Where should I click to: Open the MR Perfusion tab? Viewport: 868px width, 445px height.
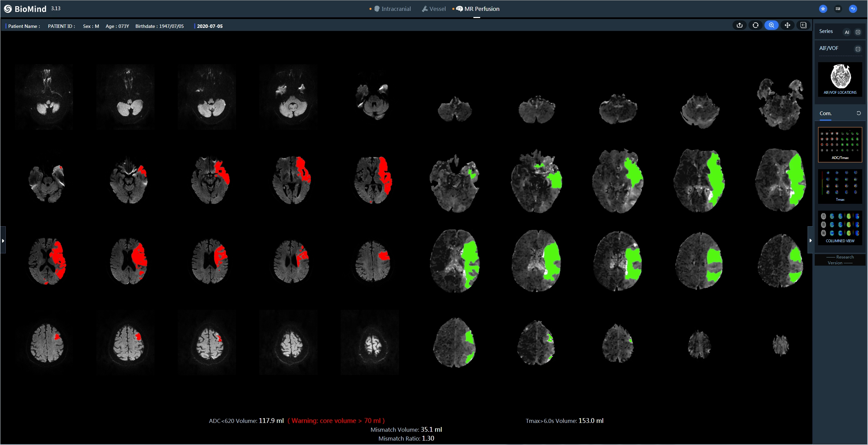(478, 9)
